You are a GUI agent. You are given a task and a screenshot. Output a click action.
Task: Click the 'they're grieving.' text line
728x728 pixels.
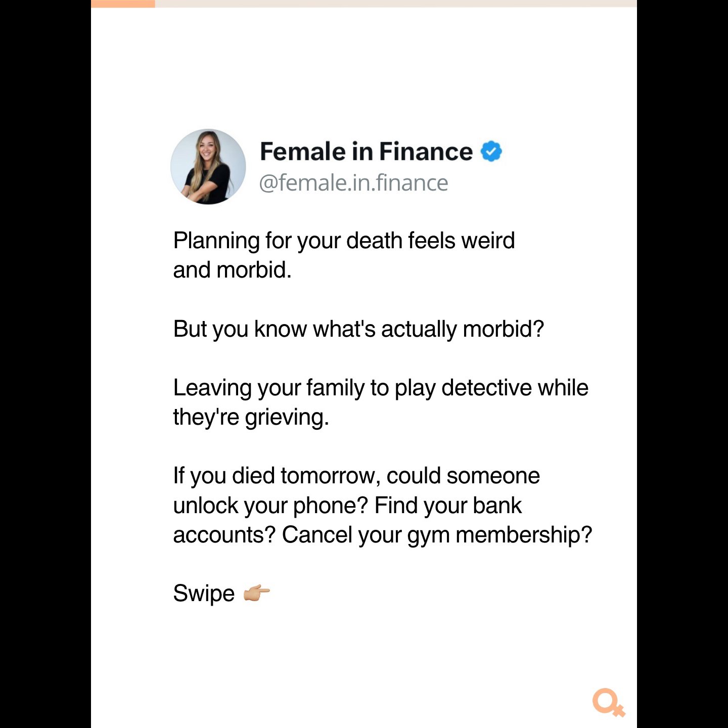(x=251, y=418)
